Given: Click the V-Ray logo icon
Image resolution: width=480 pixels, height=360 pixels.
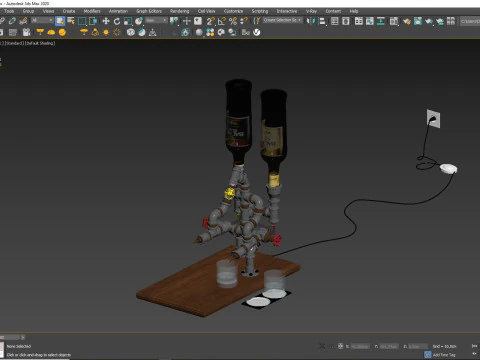Looking at the screenshot, I should click(257, 32).
